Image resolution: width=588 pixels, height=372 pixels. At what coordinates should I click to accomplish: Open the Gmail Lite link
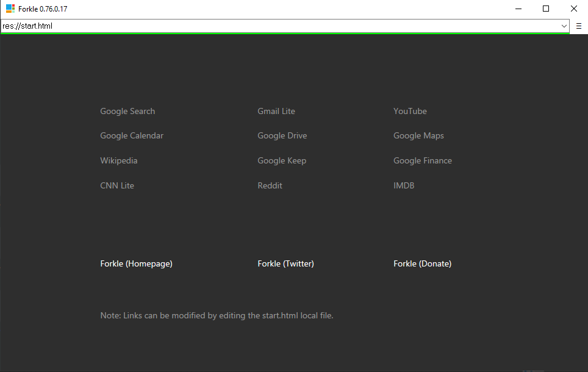pyautogui.click(x=276, y=112)
